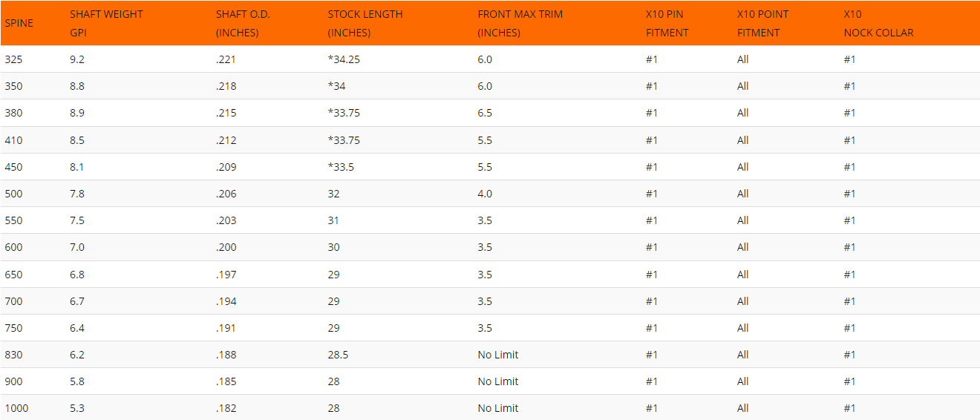Viewport: 980px width, 420px height.
Task: Click the 325 spine row cell
Action: [13, 59]
